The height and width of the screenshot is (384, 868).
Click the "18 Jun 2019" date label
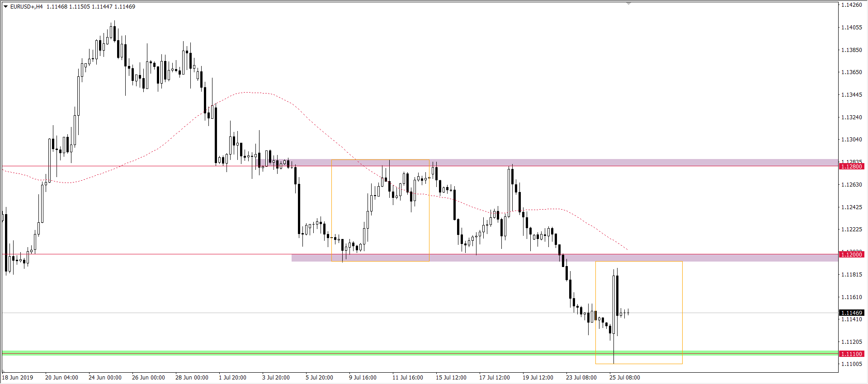click(x=18, y=378)
